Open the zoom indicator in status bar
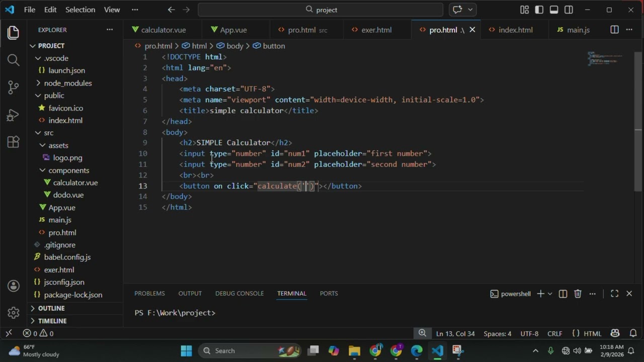 pyautogui.click(x=423, y=333)
